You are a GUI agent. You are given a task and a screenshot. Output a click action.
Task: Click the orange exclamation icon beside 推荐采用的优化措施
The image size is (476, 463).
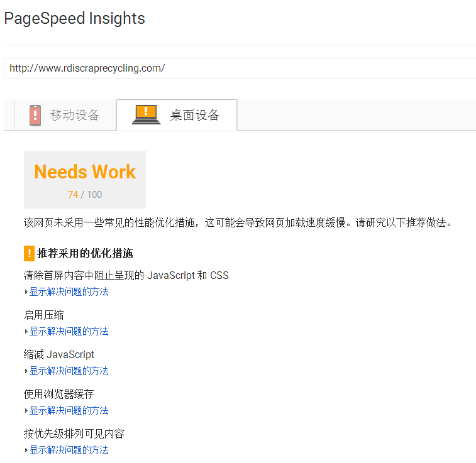pos(29,253)
